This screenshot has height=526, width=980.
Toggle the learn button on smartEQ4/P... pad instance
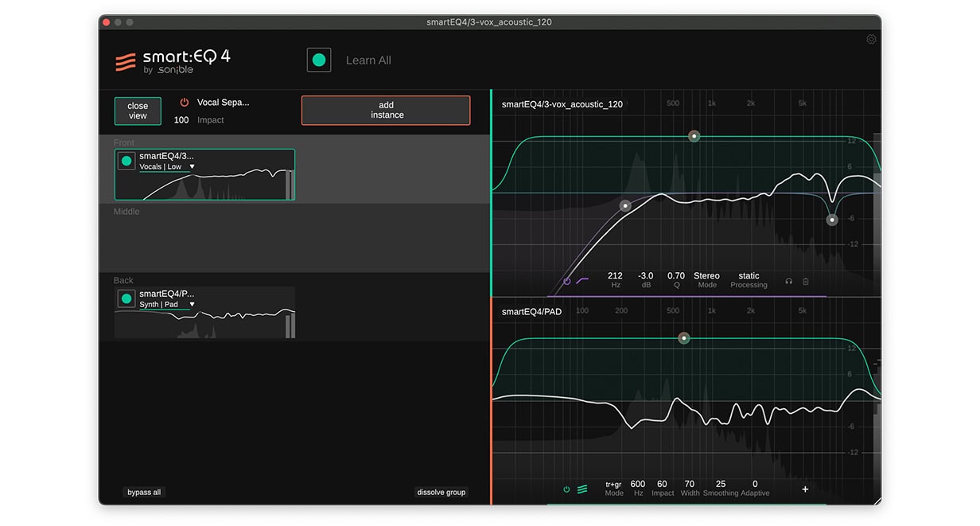[x=126, y=299]
